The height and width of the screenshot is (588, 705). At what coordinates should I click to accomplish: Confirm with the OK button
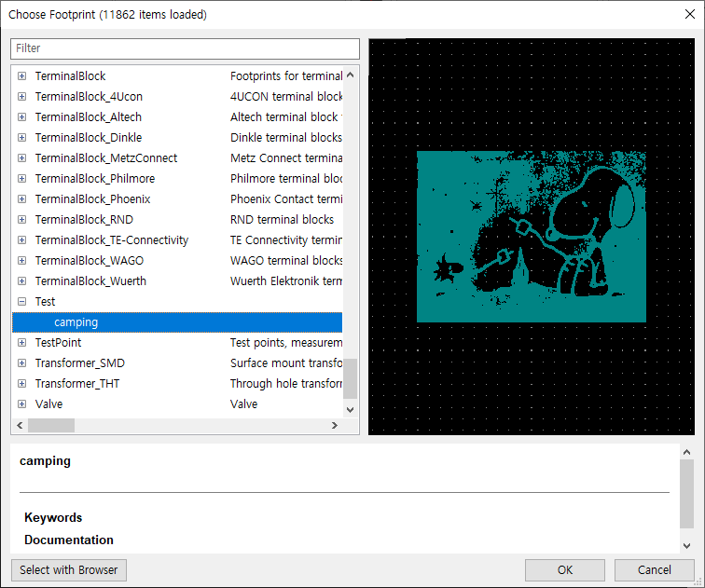click(565, 570)
